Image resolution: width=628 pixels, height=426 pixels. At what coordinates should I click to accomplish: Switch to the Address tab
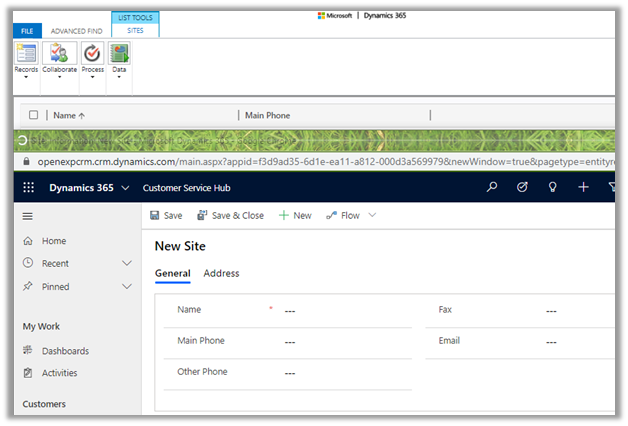[221, 273]
